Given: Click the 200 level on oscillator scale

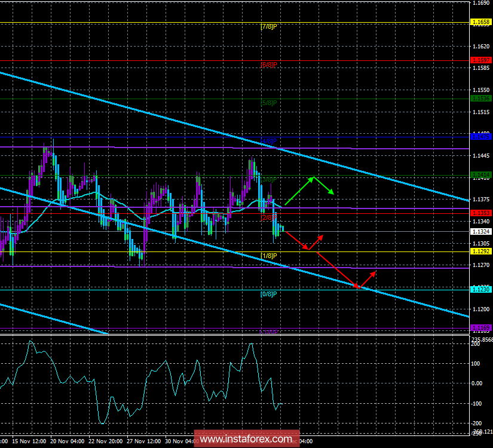Looking at the screenshot, I should pyautogui.click(x=476, y=343).
